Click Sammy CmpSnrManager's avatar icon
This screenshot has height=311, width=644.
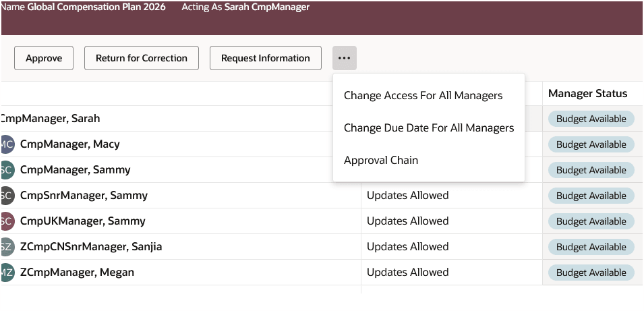pos(7,196)
